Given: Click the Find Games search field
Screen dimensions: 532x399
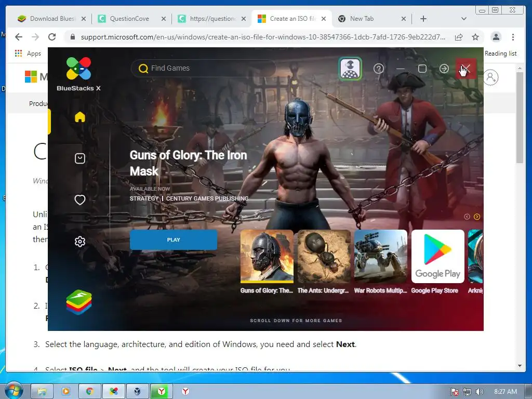Looking at the screenshot, I should coord(203,68).
